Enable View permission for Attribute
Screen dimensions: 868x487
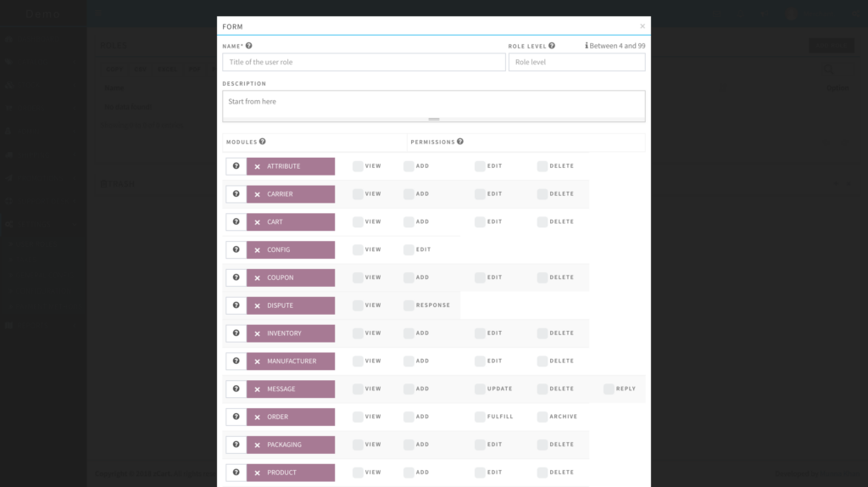pos(358,166)
